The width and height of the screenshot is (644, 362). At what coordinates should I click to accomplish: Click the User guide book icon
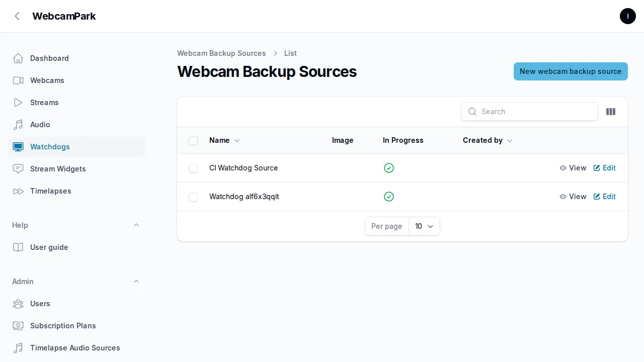tap(18, 247)
